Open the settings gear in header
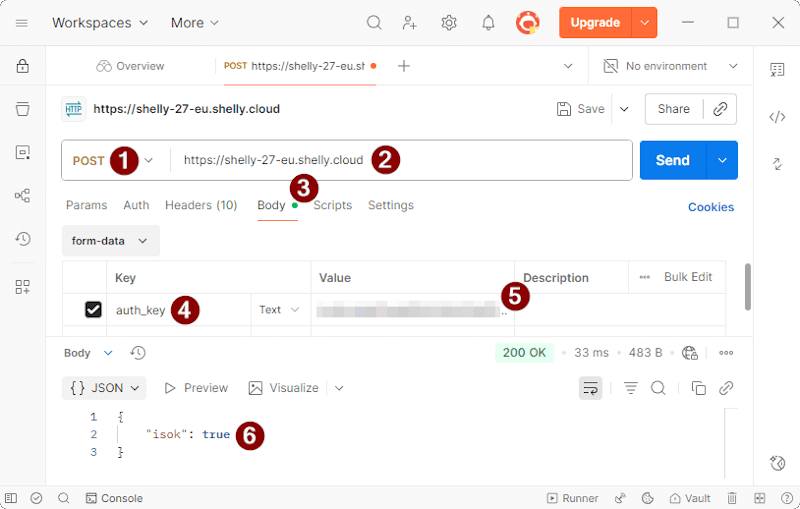 [x=449, y=22]
